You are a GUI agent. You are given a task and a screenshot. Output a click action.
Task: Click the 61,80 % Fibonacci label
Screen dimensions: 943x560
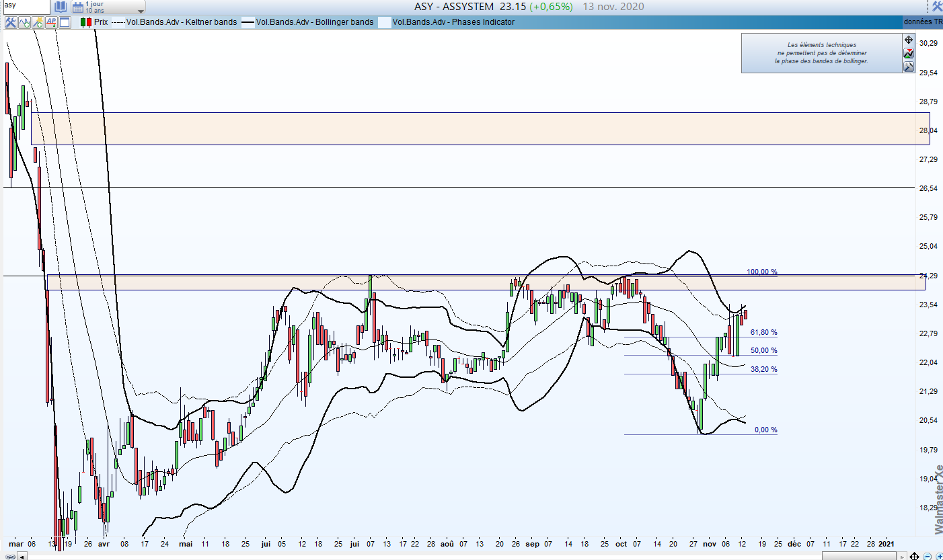point(764,333)
